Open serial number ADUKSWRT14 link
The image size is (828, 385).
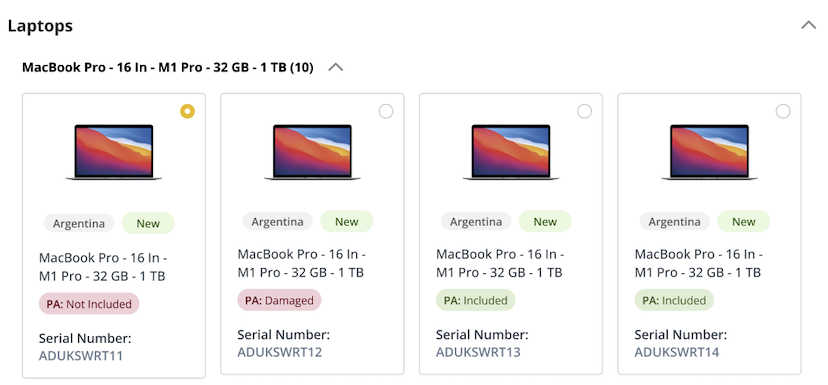click(x=676, y=352)
